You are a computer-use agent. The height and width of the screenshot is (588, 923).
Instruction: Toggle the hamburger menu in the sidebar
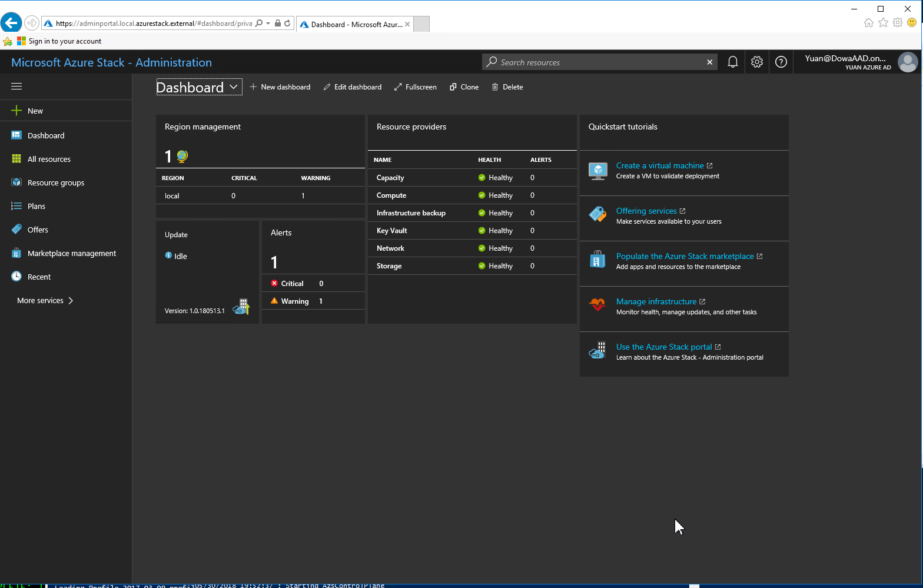pyautogui.click(x=16, y=87)
